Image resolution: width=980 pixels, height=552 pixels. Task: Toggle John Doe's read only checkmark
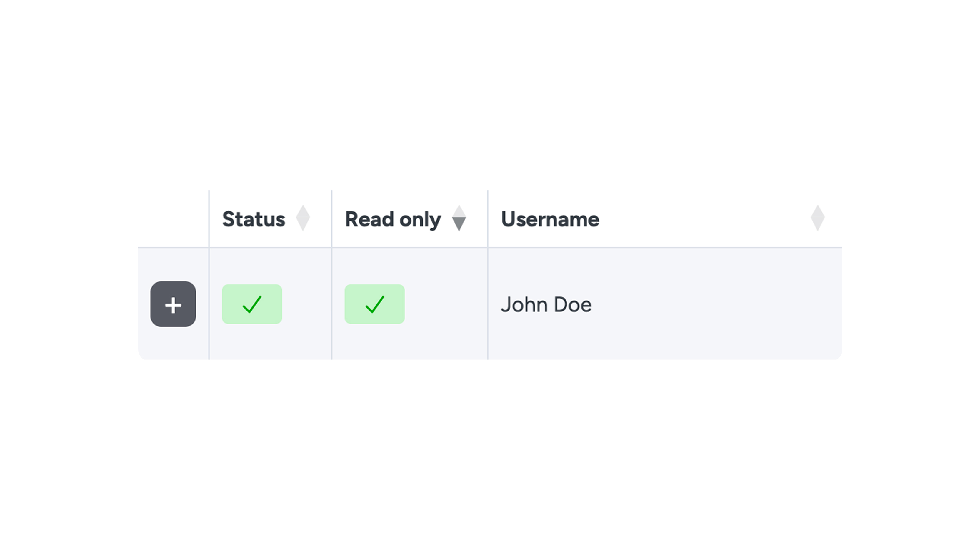tap(375, 304)
